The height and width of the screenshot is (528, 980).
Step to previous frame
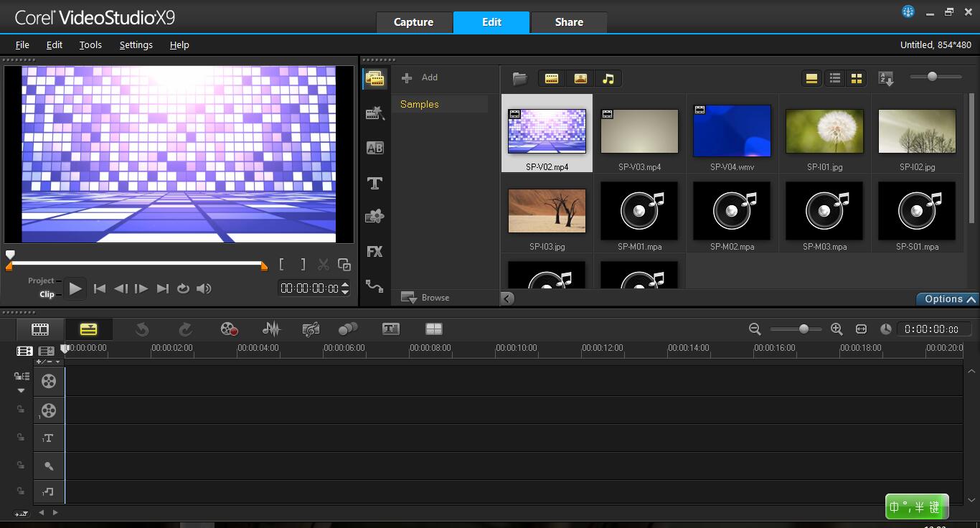(121, 288)
